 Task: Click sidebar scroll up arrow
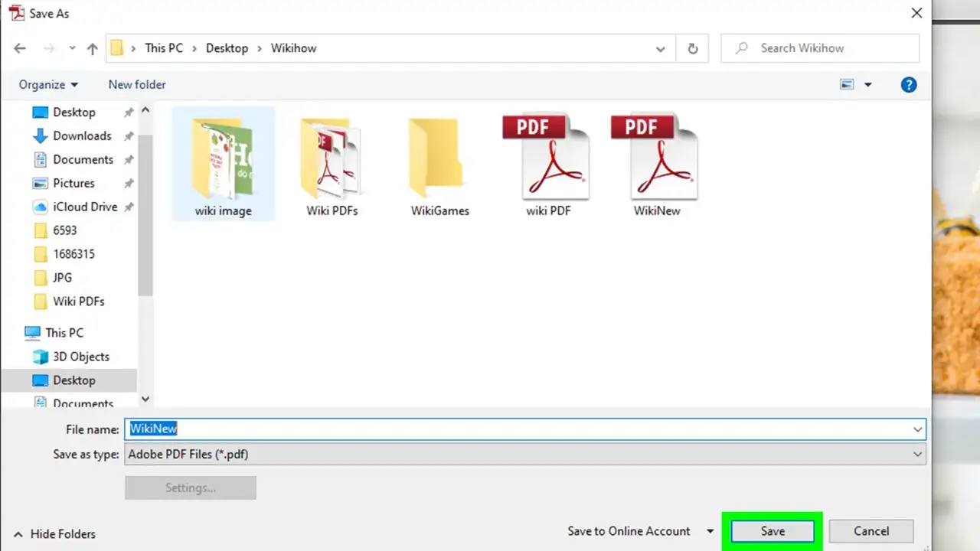click(145, 111)
